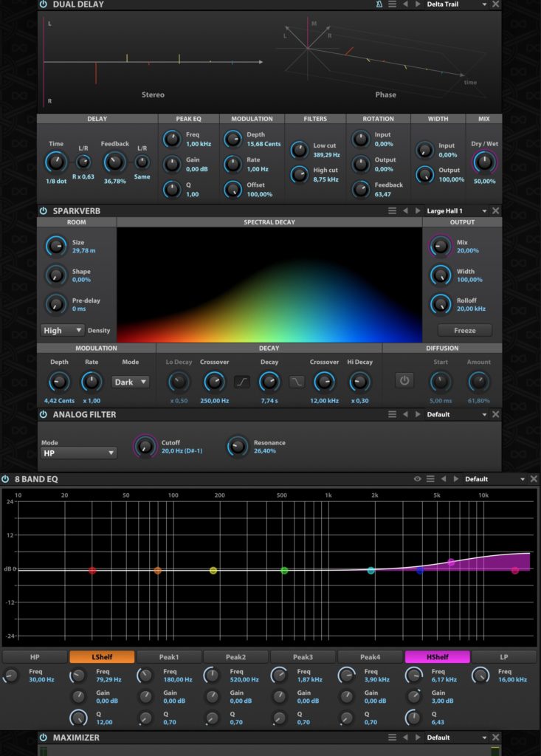Screen dimensions: 541x756
Task: Click the 7,74 s Decay knob
Action: coord(269,382)
